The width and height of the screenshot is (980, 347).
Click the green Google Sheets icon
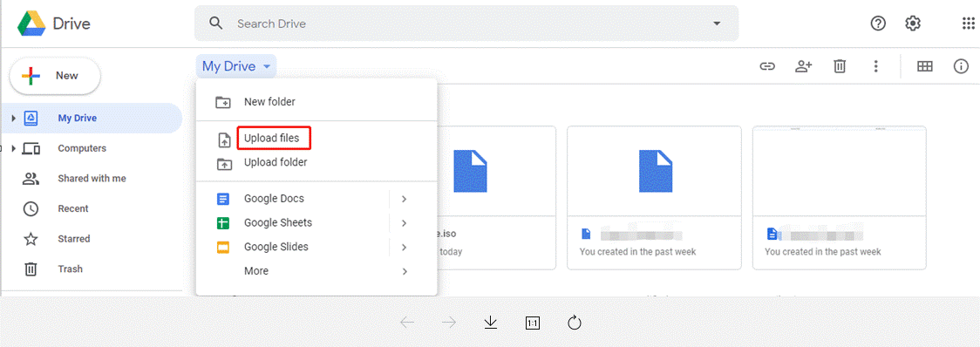tap(223, 222)
